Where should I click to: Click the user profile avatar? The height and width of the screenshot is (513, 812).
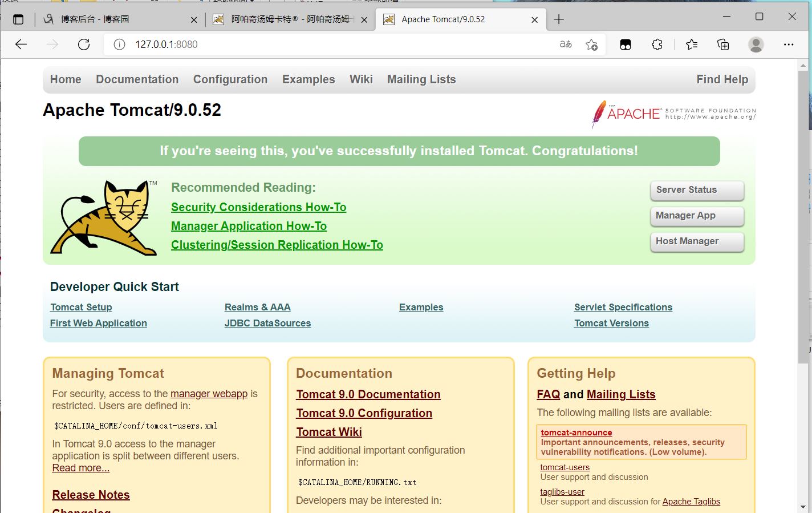(x=756, y=45)
